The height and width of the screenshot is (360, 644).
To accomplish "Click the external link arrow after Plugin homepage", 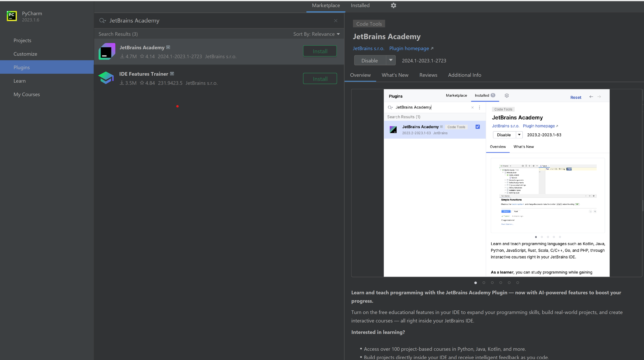I will tap(432, 48).
